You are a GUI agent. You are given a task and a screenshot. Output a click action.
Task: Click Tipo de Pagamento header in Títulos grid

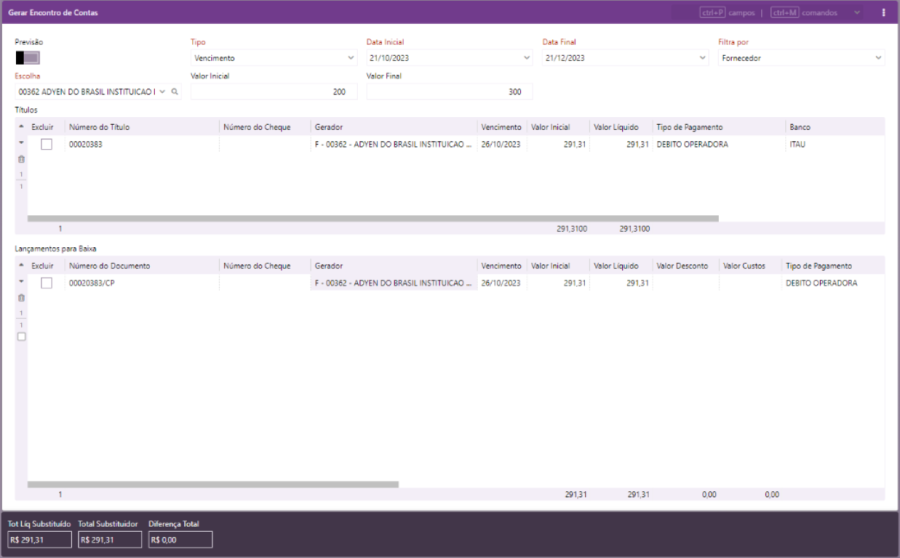coord(689,127)
